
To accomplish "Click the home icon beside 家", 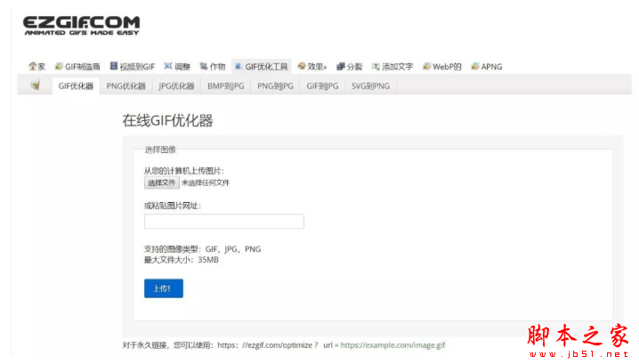I will pos(32,66).
